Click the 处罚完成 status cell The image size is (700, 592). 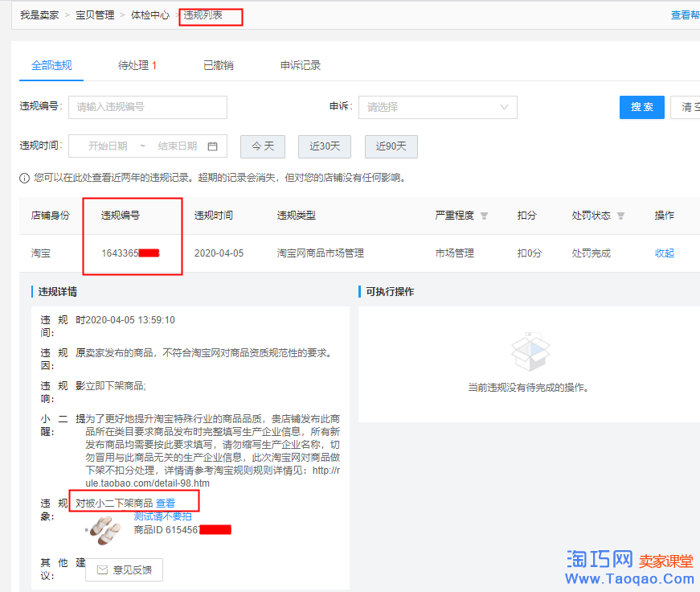[591, 253]
